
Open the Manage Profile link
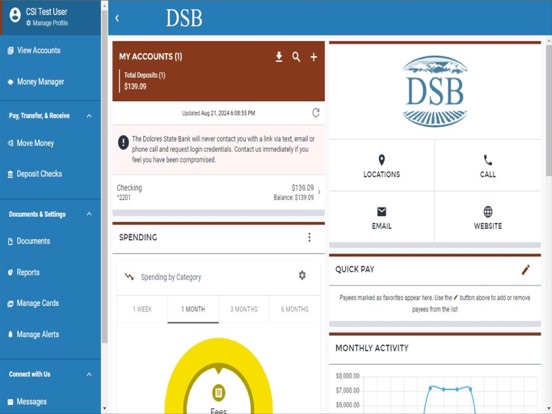[x=47, y=23]
